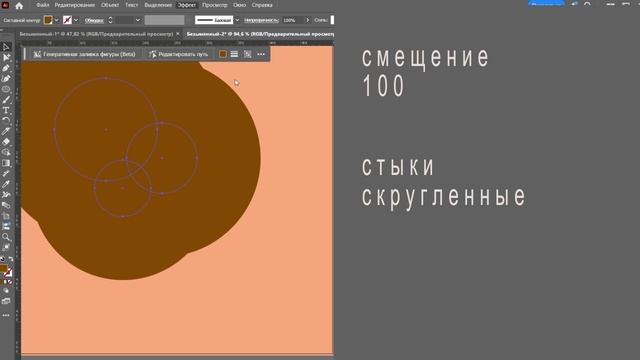Select the Paintbrush tool

click(x=6, y=100)
